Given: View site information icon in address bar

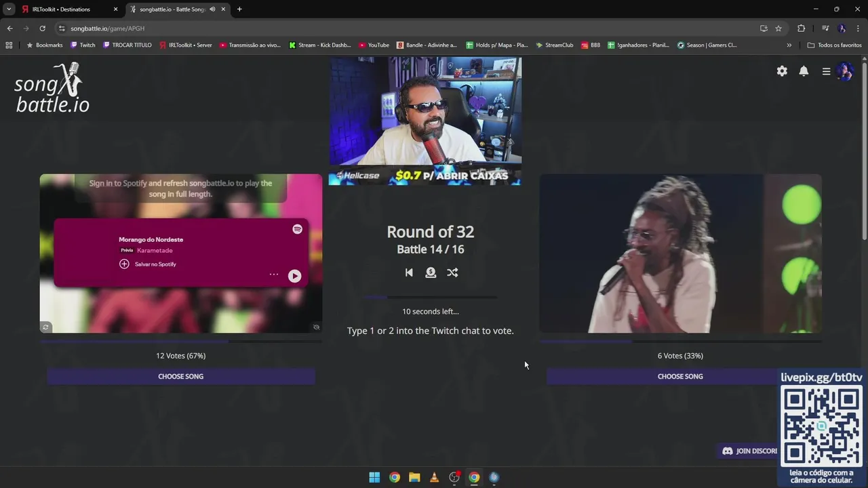Looking at the screenshot, I should pos(62,28).
